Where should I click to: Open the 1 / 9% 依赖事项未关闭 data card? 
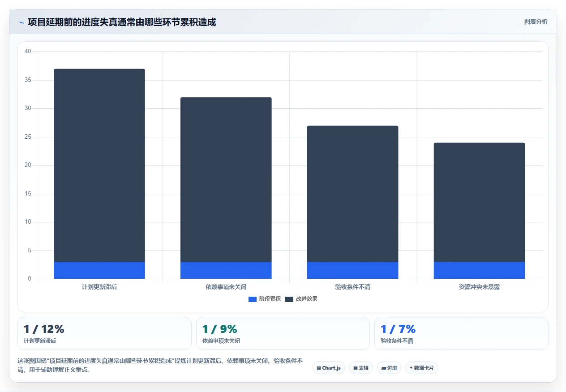283,333
